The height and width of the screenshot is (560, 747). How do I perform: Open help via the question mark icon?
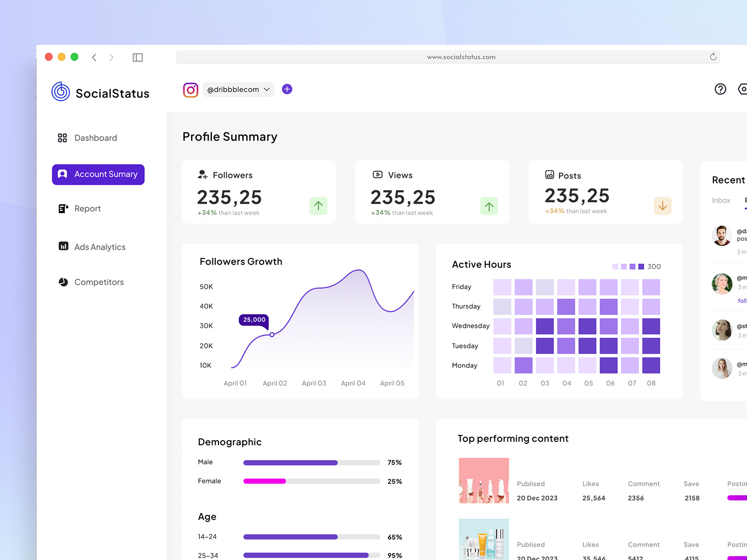point(720,89)
